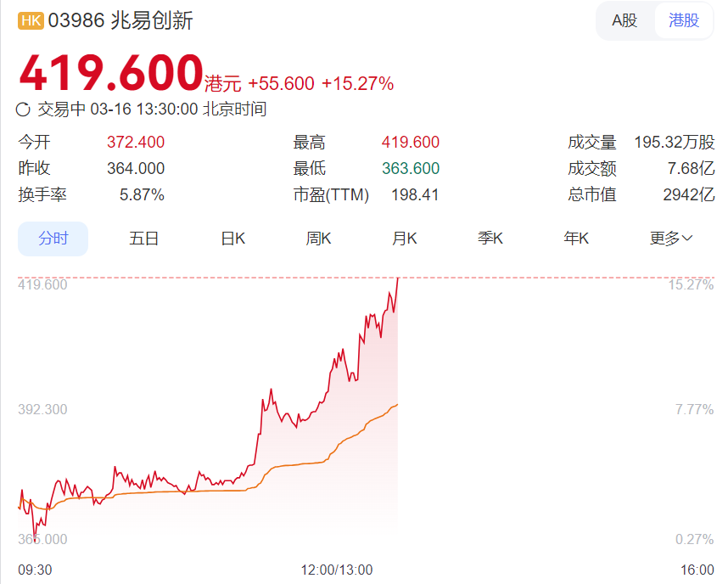Open the 五日 chart tab
The height and width of the screenshot is (584, 728).
[x=144, y=239]
